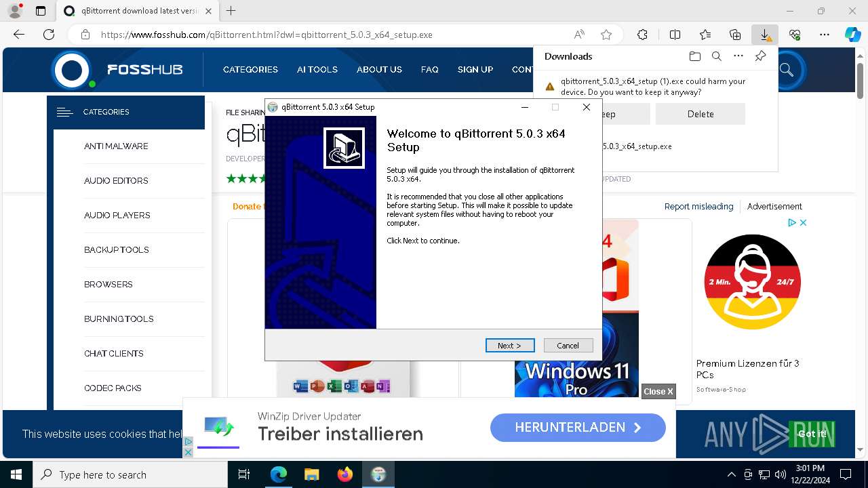Open the FAQ nav item
868x488 pixels.
pos(429,69)
